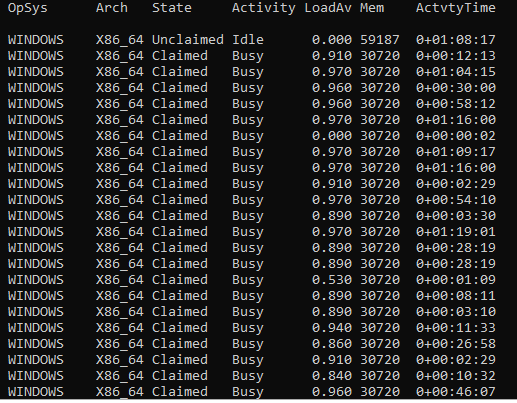The image size is (517, 403).
Task: Click Busy in the 0+00:58:12 row
Action: (248, 104)
